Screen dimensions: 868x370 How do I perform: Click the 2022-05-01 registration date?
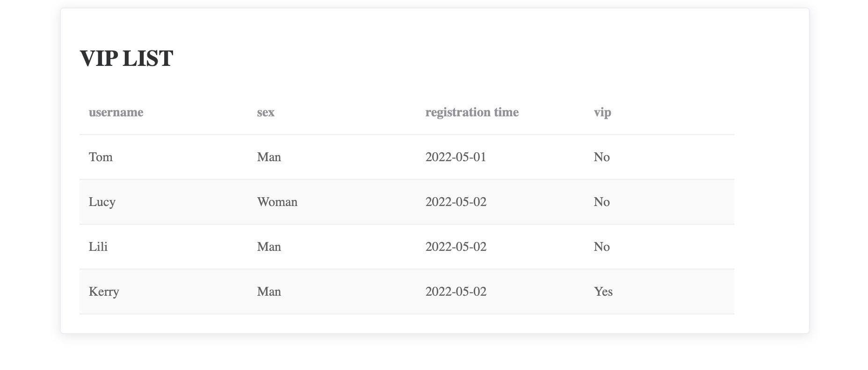point(456,157)
